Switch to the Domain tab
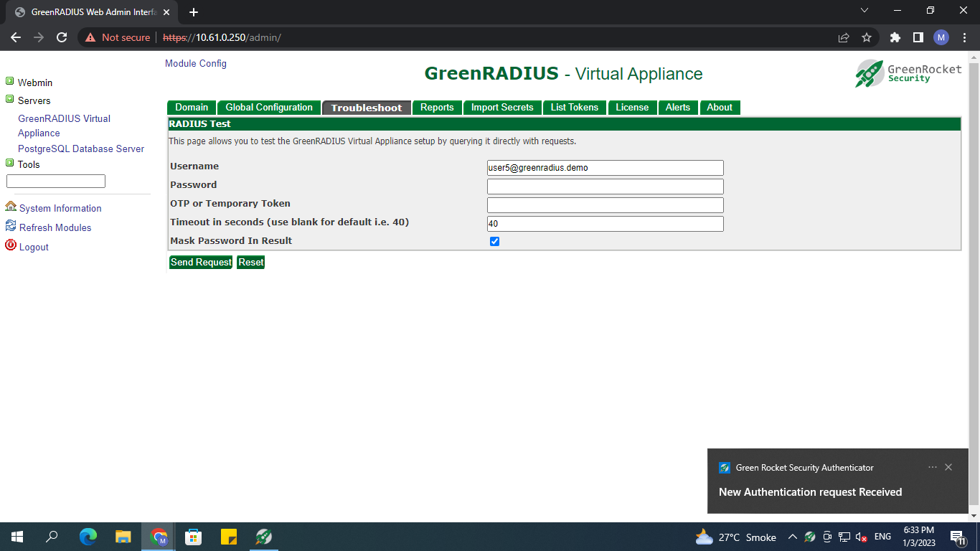 click(192, 108)
